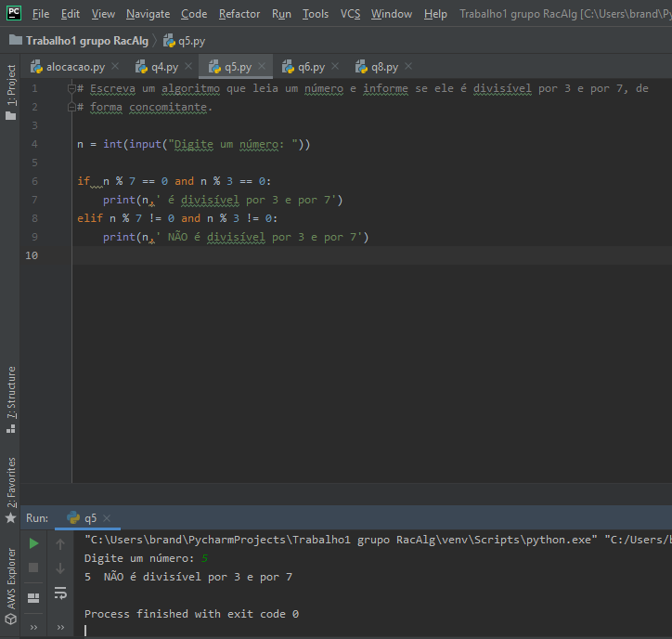
Task: Click the Up the stack trace arrow
Action: [x=60, y=543]
